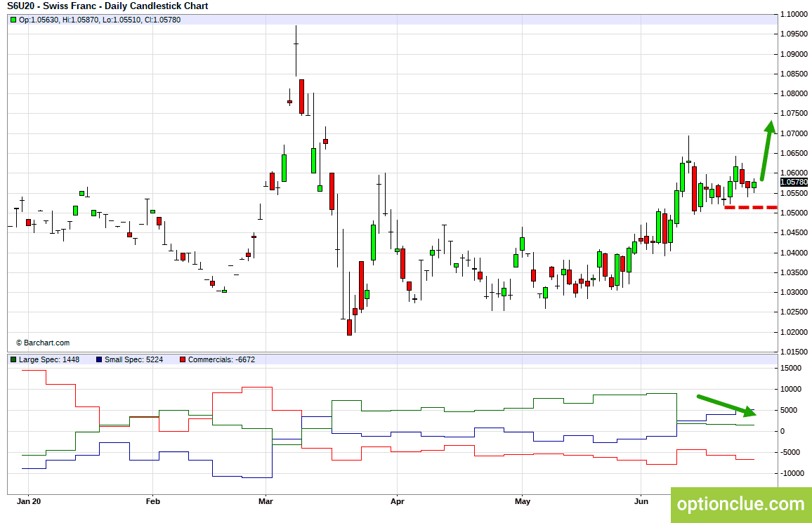Click the blue Small Spec swatch
The image size is (812, 523).
click(x=99, y=359)
